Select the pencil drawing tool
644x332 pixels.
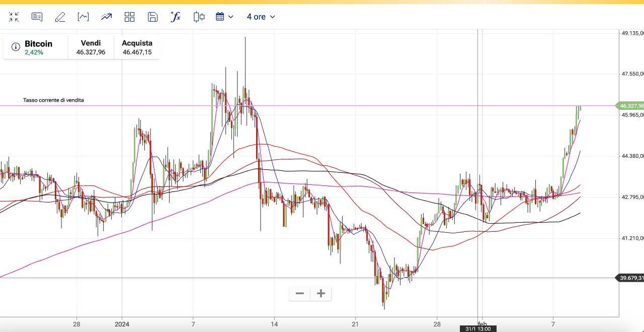[x=60, y=17]
